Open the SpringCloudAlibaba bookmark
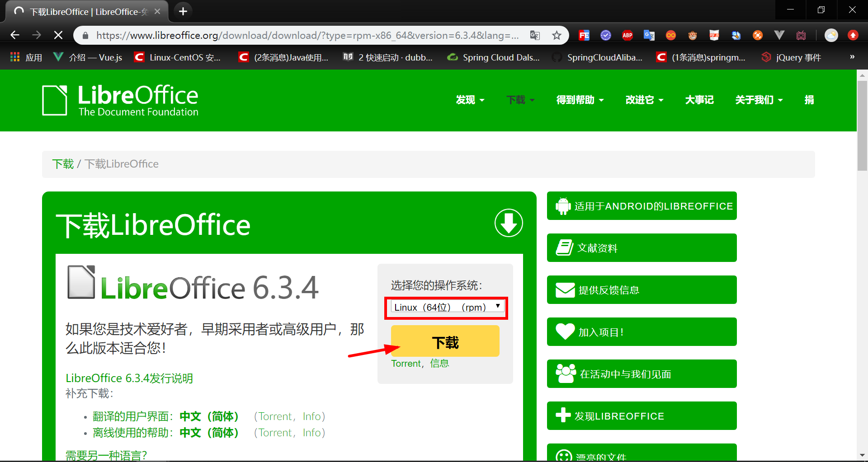The image size is (868, 462). (597, 57)
